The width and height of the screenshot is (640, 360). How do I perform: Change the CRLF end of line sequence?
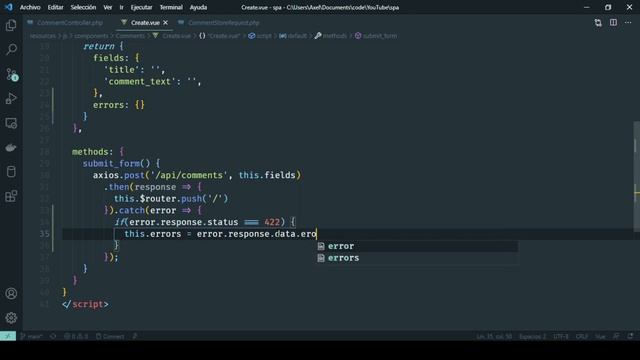point(582,336)
